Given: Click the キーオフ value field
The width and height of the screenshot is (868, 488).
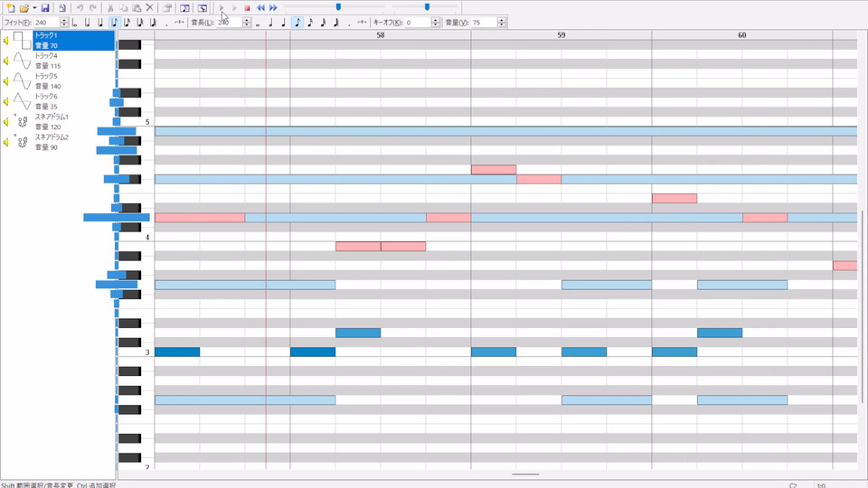Looking at the screenshot, I should [418, 22].
